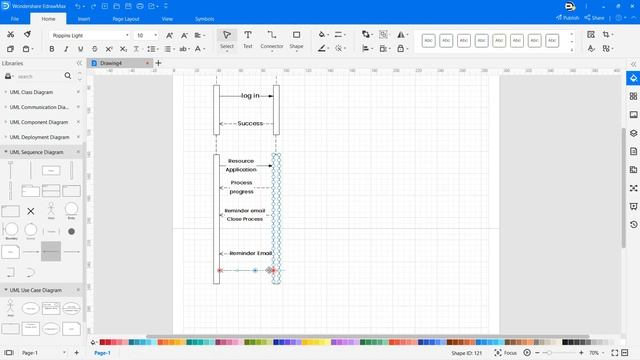The height and width of the screenshot is (360, 640).
Task: Open the font size dropdown
Action: tap(156, 36)
